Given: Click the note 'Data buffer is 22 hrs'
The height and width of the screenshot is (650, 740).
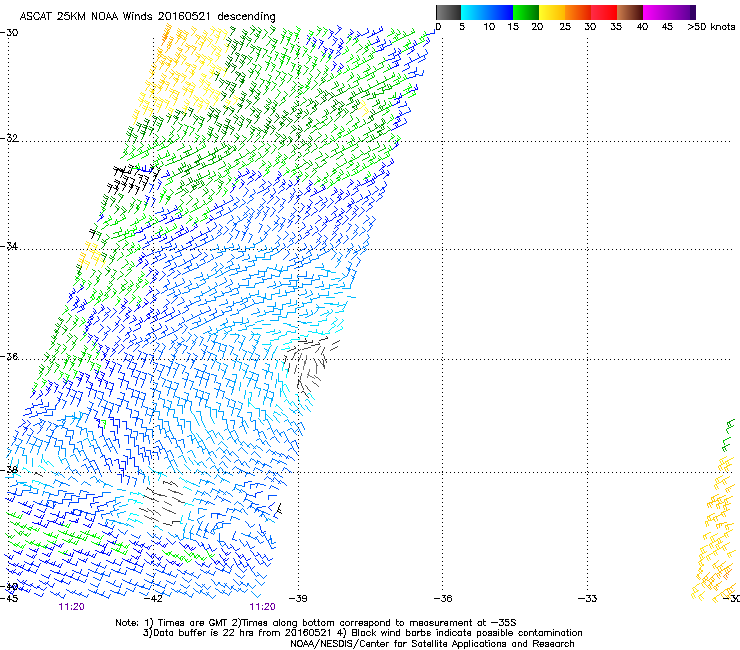Looking at the screenshot, I should pyautogui.click(x=205, y=633).
